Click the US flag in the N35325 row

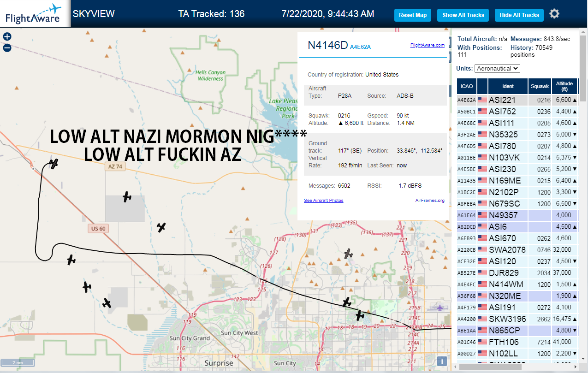coord(482,134)
